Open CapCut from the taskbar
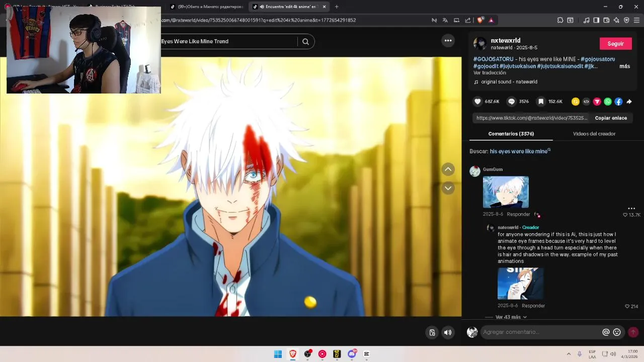 (x=366, y=354)
